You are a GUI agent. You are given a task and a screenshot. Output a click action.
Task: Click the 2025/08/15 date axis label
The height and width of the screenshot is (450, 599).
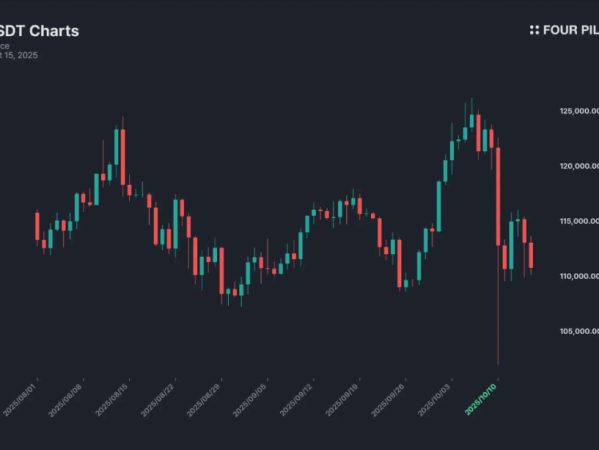[x=111, y=400]
